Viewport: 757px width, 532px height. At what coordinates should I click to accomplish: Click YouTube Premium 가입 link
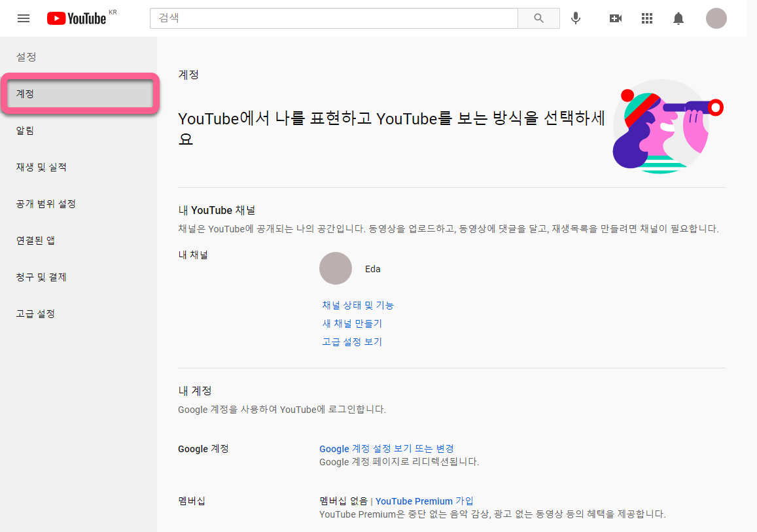(x=425, y=501)
